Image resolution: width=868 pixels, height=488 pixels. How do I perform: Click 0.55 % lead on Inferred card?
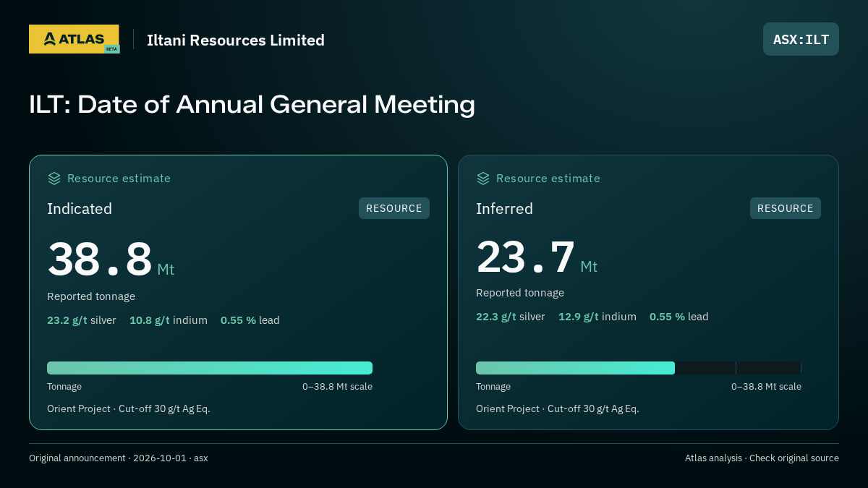point(679,317)
